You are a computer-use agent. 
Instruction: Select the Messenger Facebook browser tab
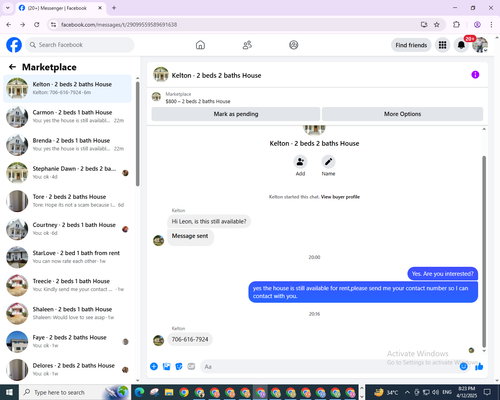pyautogui.click(x=61, y=8)
